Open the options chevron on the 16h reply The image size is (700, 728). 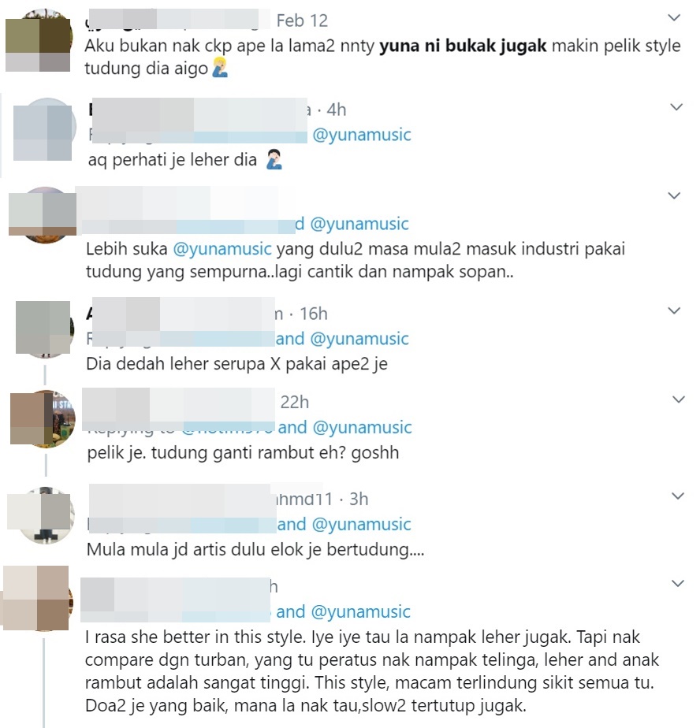(674, 310)
